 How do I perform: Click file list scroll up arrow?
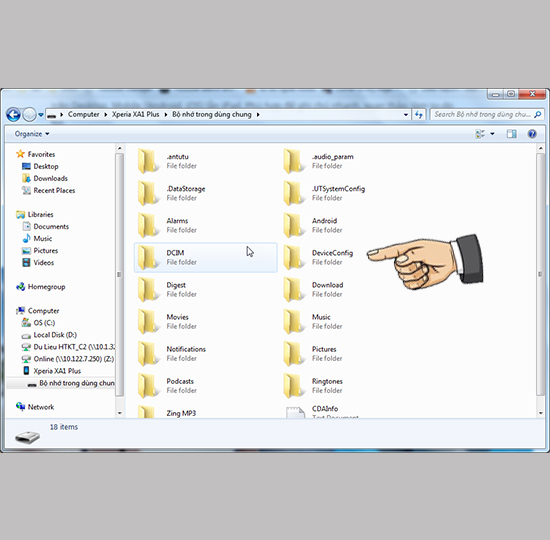click(x=540, y=149)
